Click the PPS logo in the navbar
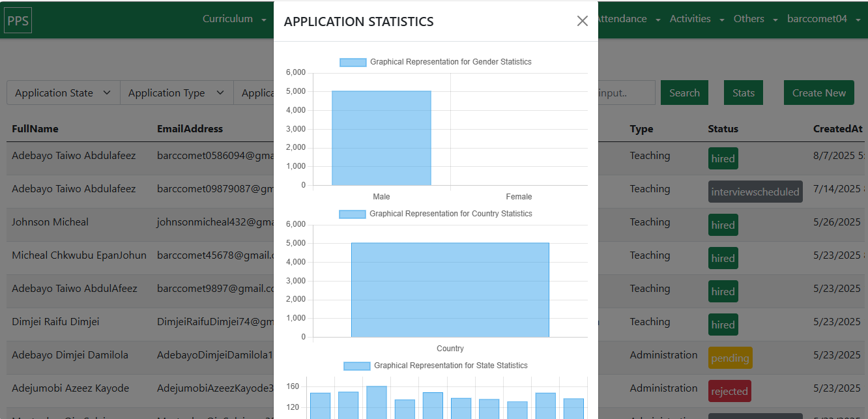The image size is (868, 419). (18, 21)
